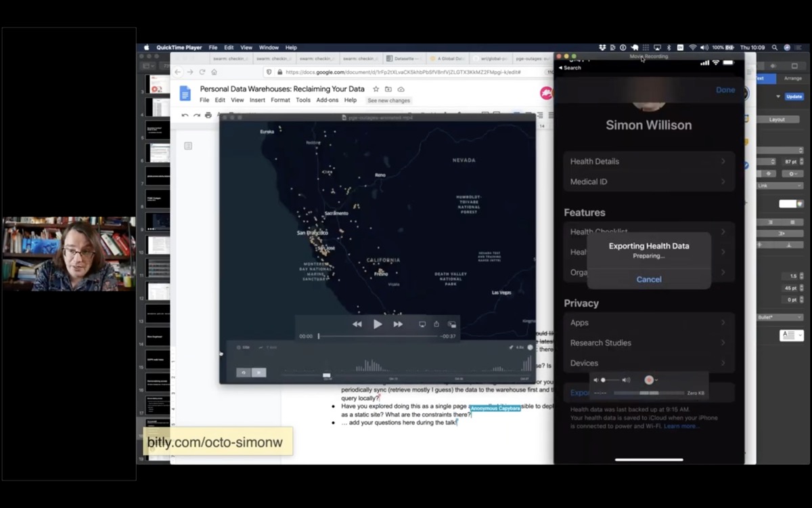The image size is (812, 508).
Task: Open the QuickTime Player menu
Action: point(179,47)
